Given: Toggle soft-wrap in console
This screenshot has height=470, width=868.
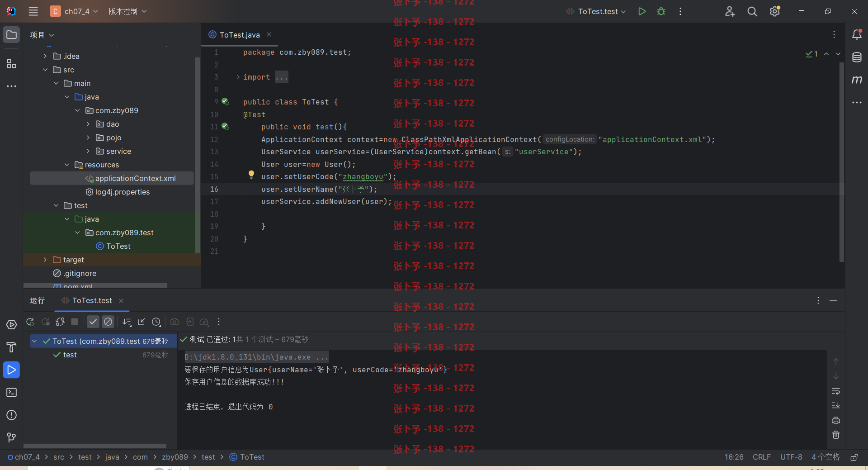Looking at the screenshot, I should click(836, 391).
